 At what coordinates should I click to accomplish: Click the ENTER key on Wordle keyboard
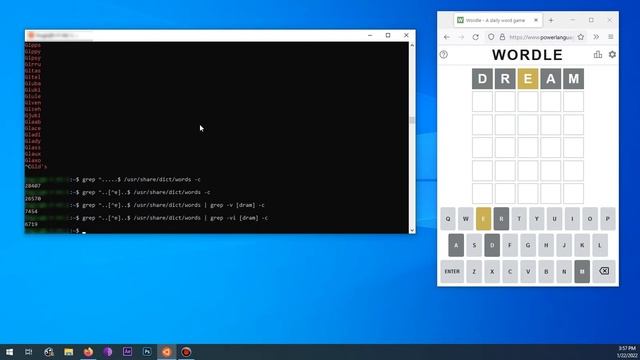pyautogui.click(x=452, y=271)
